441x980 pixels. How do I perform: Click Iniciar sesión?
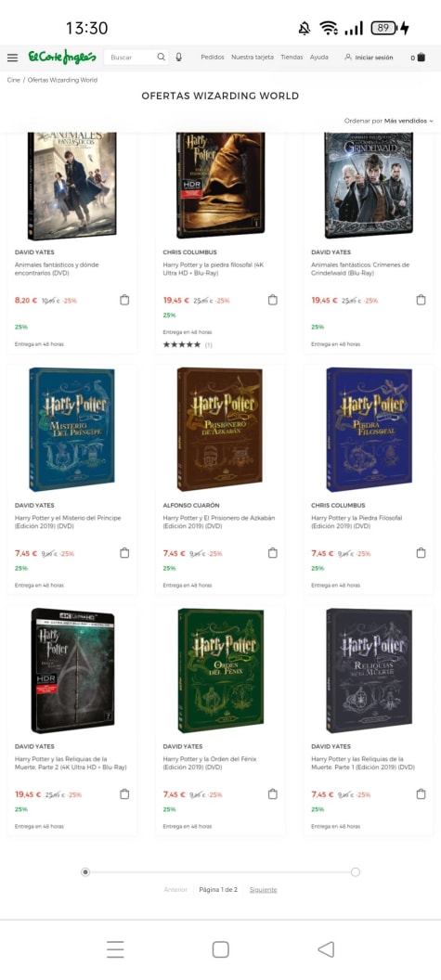(370, 58)
